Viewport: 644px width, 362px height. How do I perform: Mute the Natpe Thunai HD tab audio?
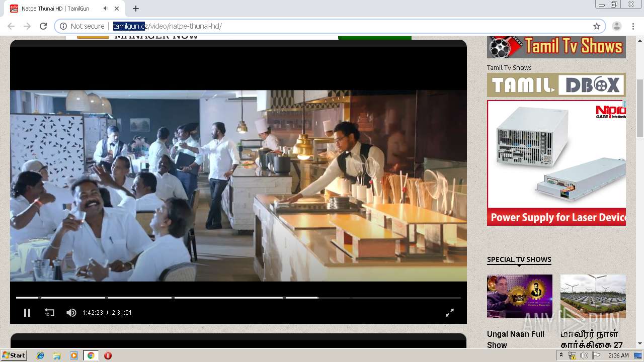[x=106, y=9]
